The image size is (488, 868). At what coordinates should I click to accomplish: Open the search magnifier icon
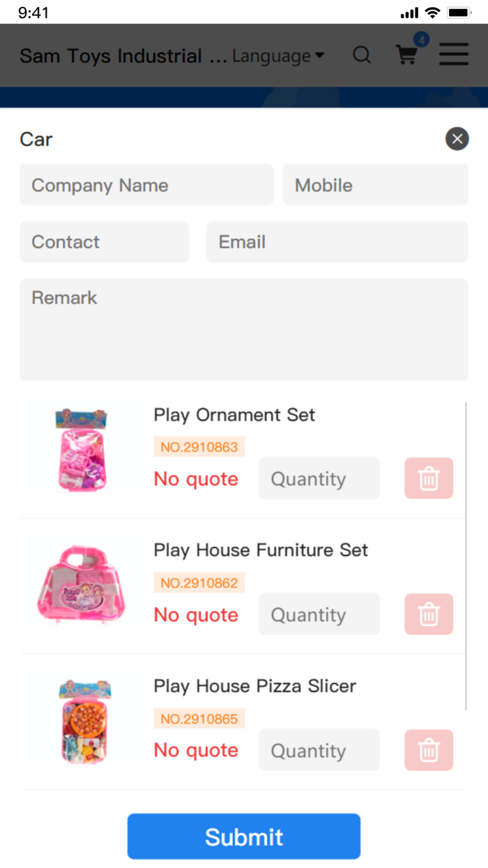pos(361,55)
